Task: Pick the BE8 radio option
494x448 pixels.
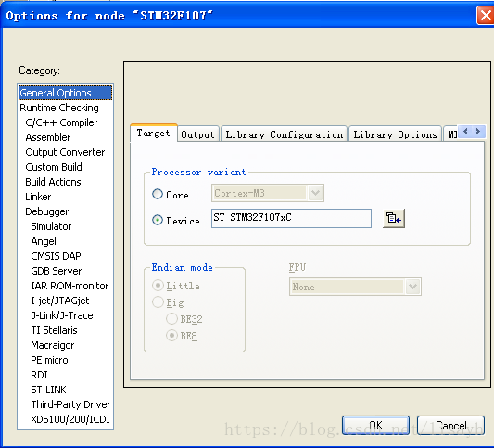Action: pos(171,336)
